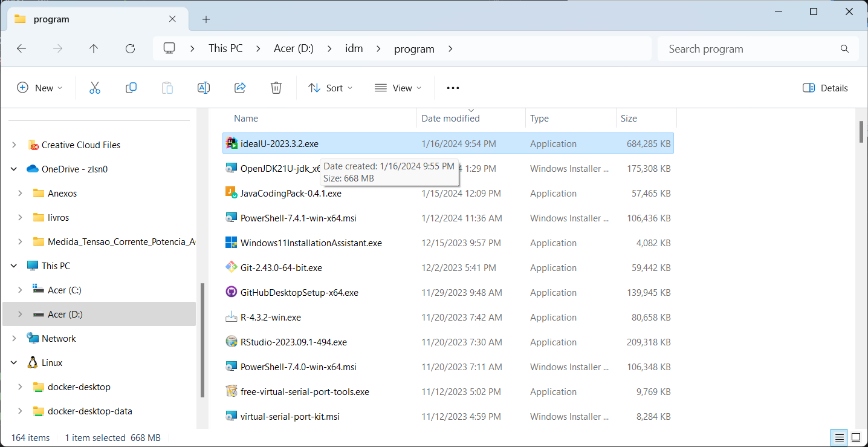This screenshot has width=868, height=447.
Task: Open the See more ellipsis menu
Action: (453, 88)
